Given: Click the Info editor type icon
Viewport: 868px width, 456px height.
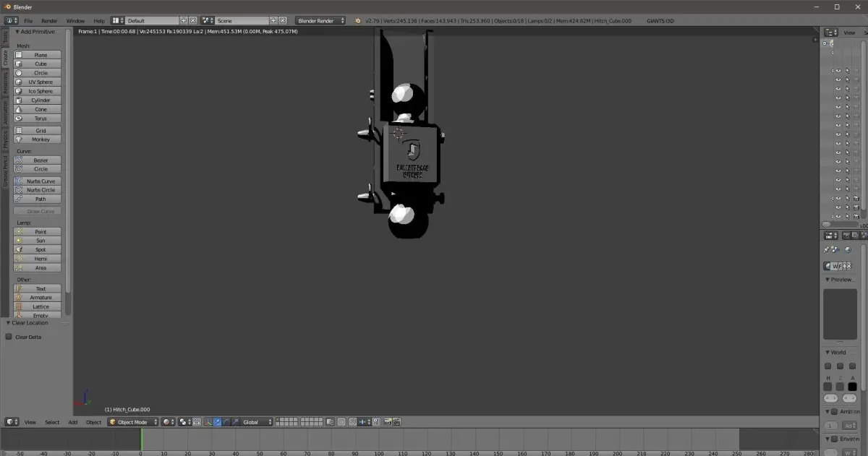Looking at the screenshot, I should coord(12,21).
